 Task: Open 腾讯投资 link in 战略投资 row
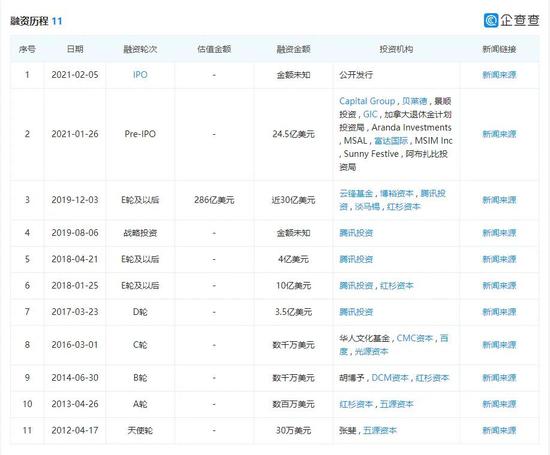[356, 233]
